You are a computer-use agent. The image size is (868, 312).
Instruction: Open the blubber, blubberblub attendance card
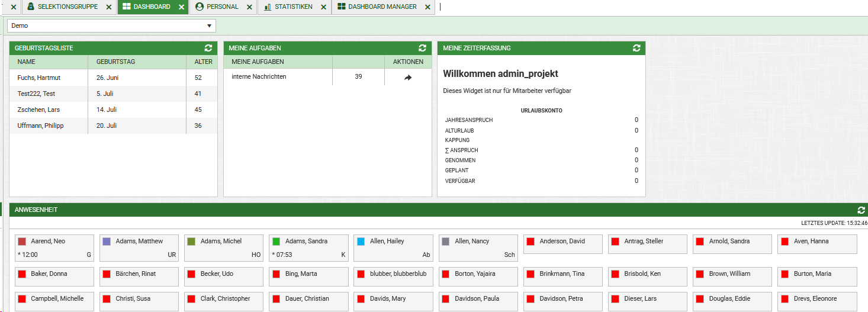click(393, 276)
